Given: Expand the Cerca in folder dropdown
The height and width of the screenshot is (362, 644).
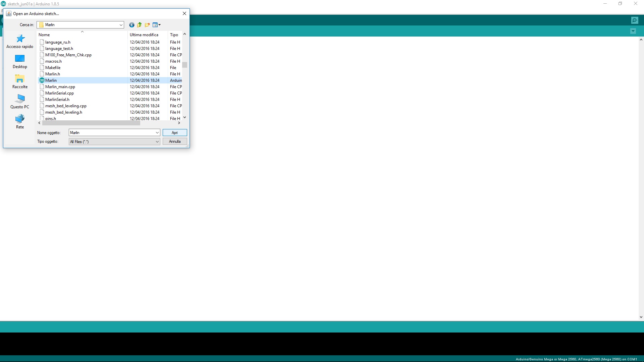Looking at the screenshot, I should pos(121,25).
